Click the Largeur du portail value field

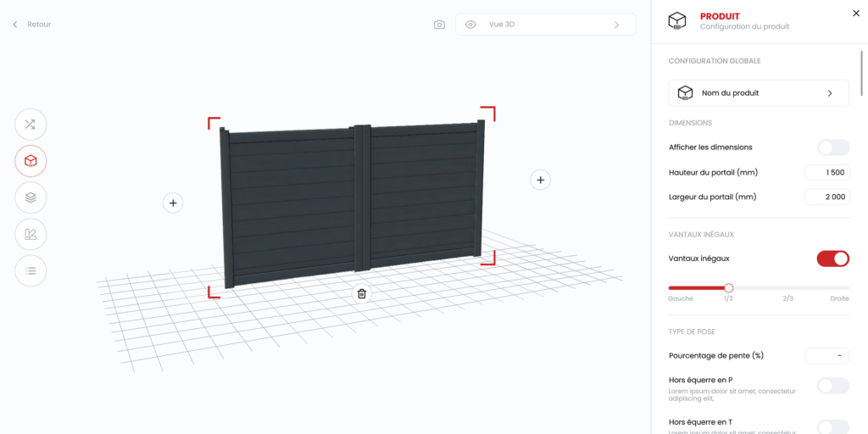pyautogui.click(x=827, y=197)
